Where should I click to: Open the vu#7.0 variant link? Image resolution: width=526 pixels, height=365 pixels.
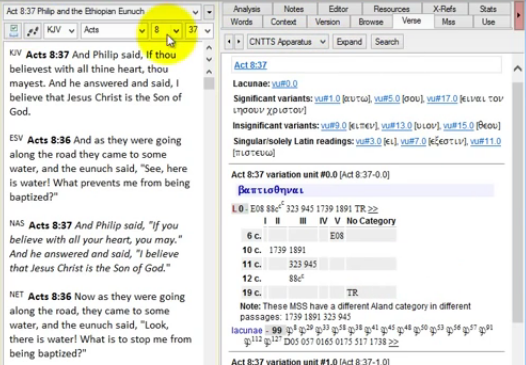coord(413,142)
